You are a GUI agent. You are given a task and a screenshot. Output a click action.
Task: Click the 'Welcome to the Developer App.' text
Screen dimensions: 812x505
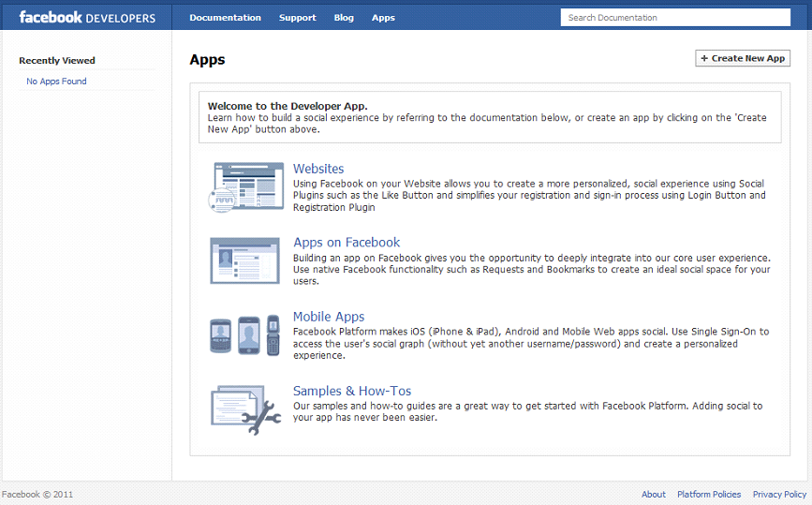coord(288,106)
